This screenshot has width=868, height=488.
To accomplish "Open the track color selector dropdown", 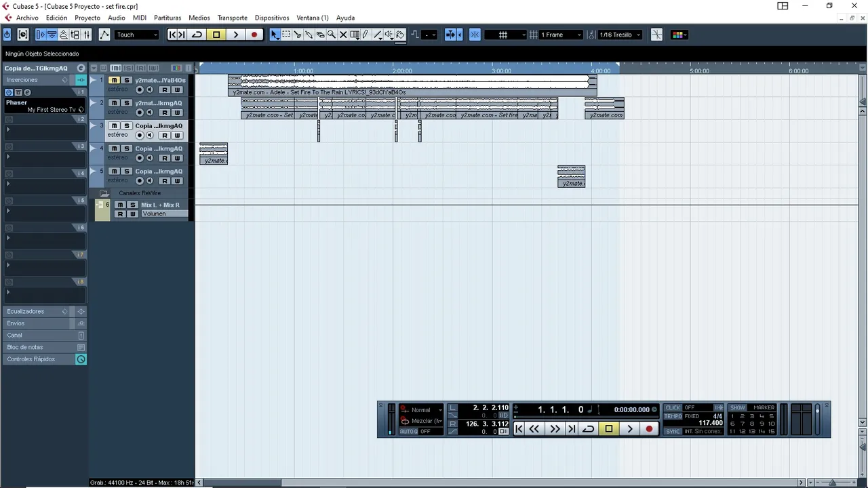I will [679, 35].
